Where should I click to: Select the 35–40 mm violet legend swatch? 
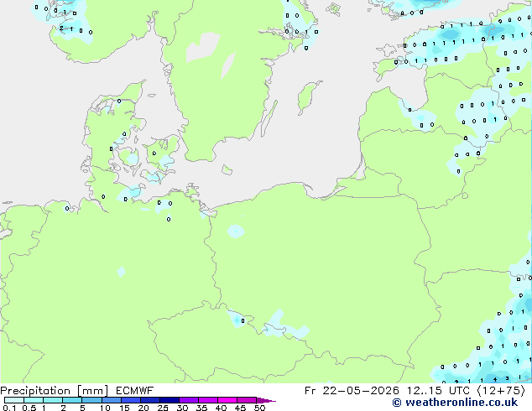208,400
